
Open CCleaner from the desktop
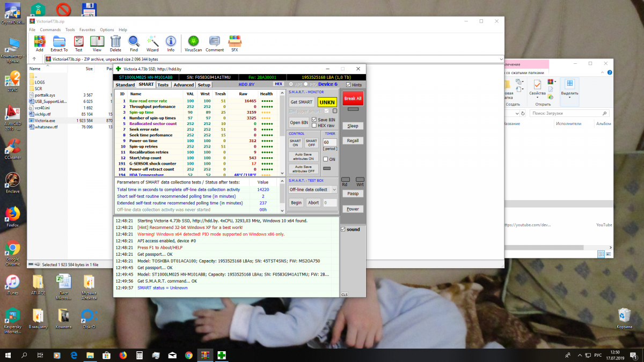click(12, 147)
